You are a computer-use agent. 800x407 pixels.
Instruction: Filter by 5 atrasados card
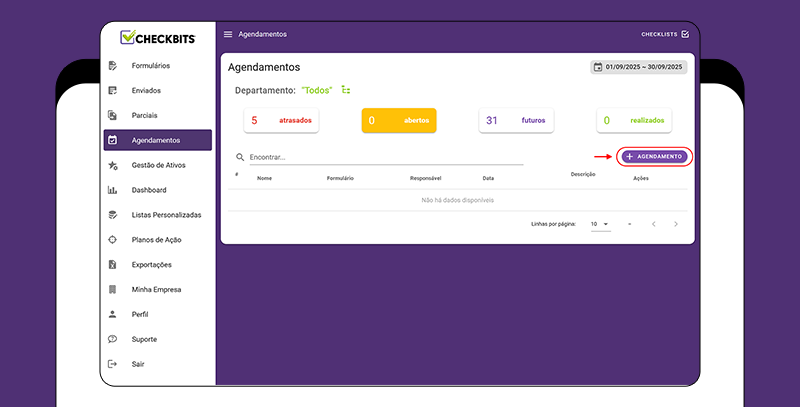281,120
